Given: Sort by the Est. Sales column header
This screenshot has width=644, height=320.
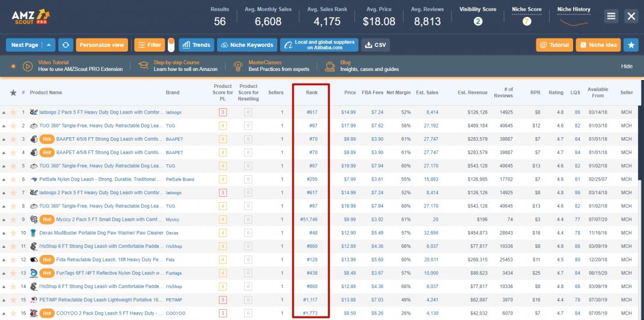Looking at the screenshot, I should (x=428, y=93).
